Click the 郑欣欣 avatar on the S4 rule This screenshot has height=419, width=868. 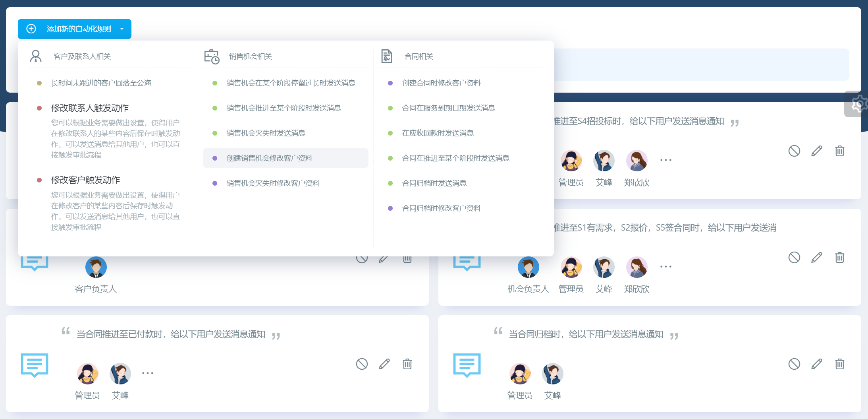tap(637, 161)
